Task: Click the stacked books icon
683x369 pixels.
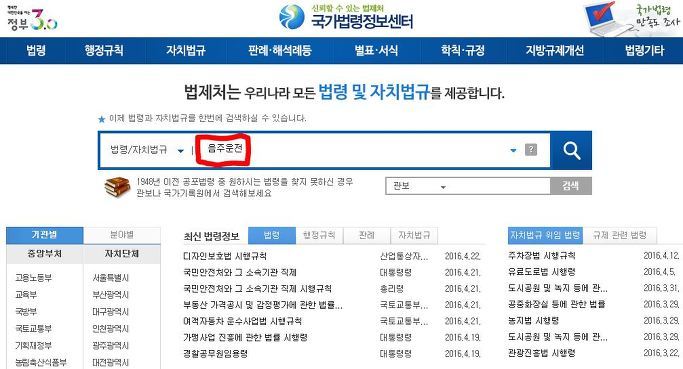Action: [x=117, y=187]
